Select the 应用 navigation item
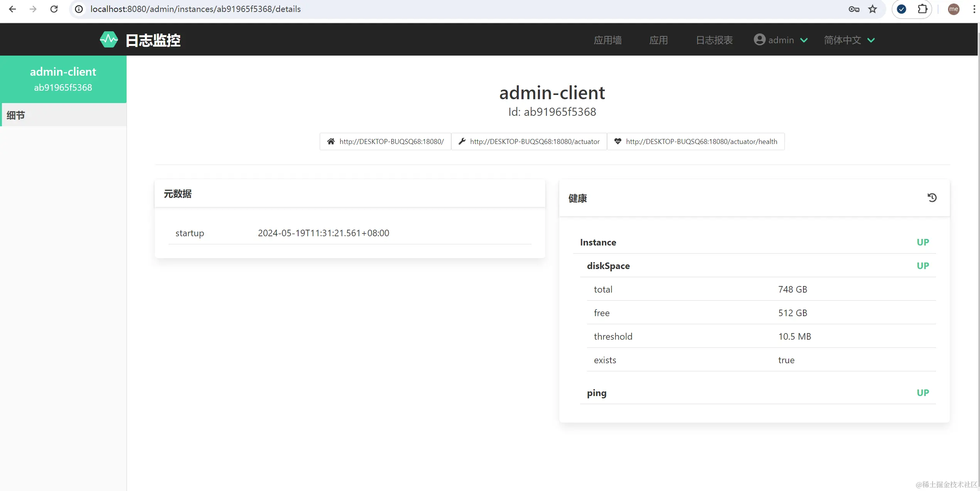 click(x=658, y=40)
